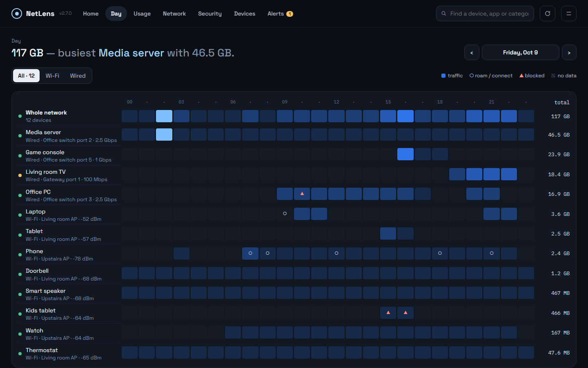Click Phone roam marker at hour 08
Viewport: 588px width, 368px height.
(267, 253)
